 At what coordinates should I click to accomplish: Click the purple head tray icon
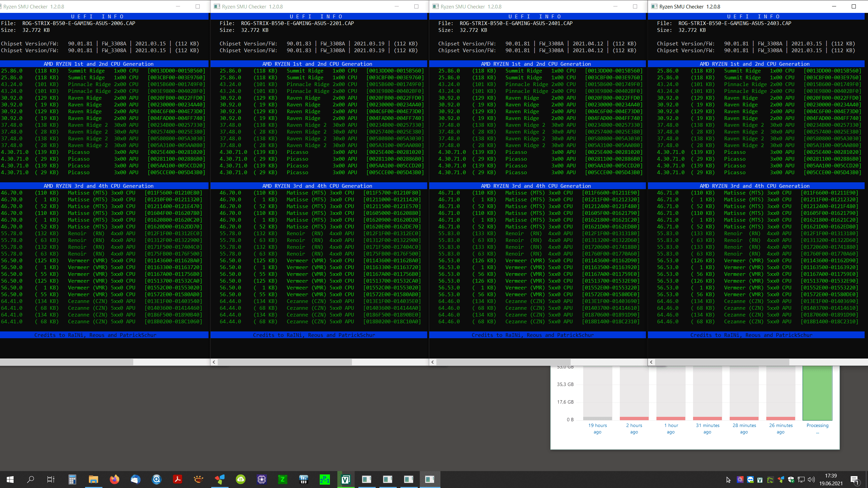coord(740,480)
